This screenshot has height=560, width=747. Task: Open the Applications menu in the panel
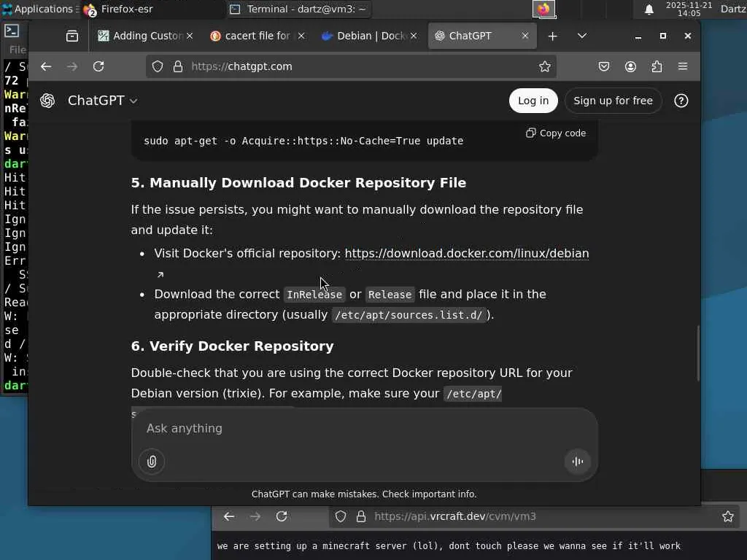[39, 9]
